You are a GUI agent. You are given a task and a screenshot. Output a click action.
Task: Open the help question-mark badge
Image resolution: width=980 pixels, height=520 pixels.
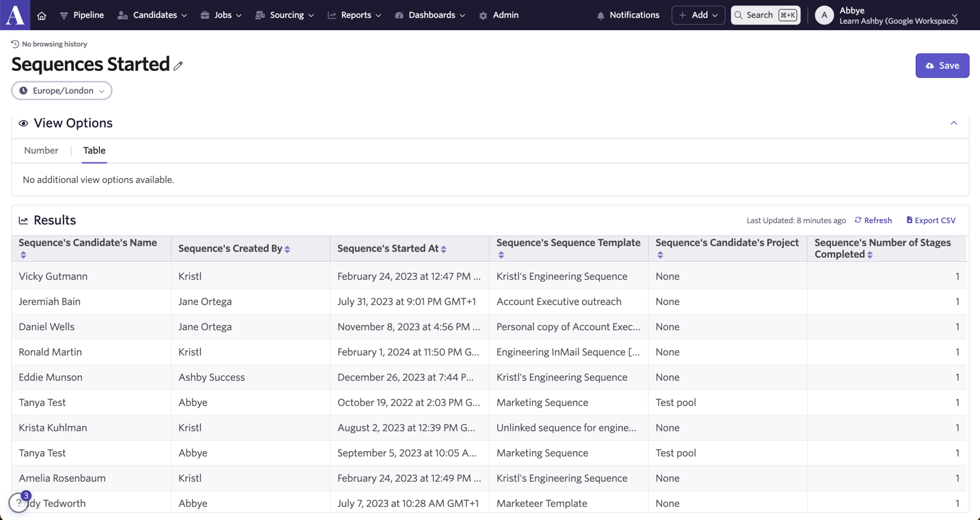pyautogui.click(x=18, y=503)
